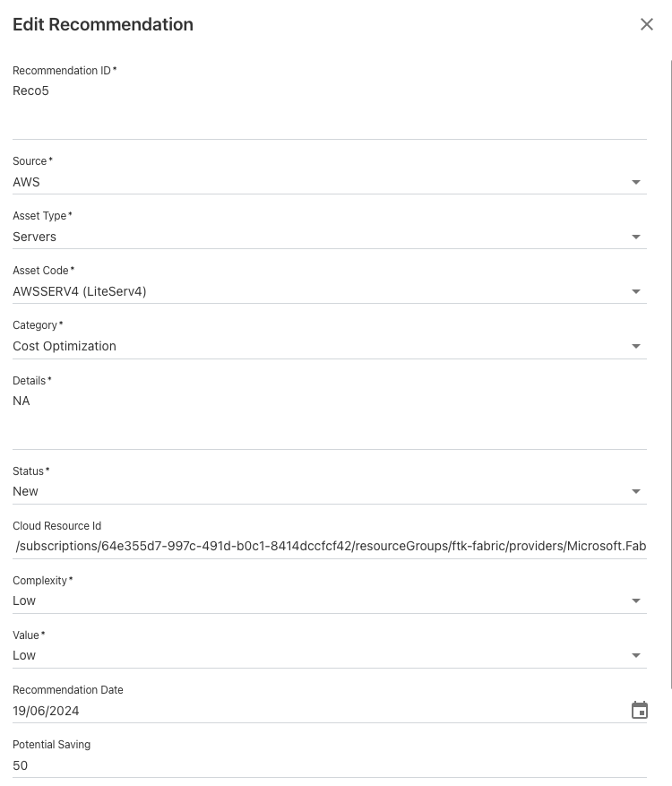Expand the Value dropdown arrow
Viewport: 672px width, 786px height.
tap(636, 656)
